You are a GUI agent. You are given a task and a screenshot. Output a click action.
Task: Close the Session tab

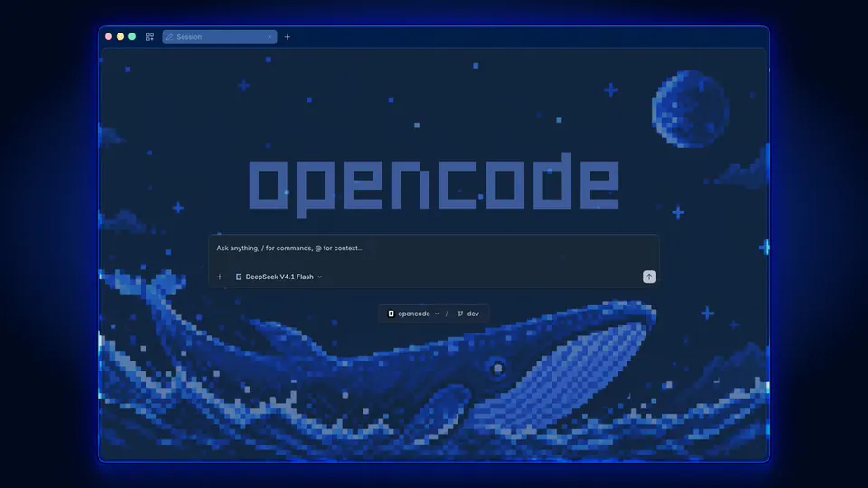[x=269, y=37]
